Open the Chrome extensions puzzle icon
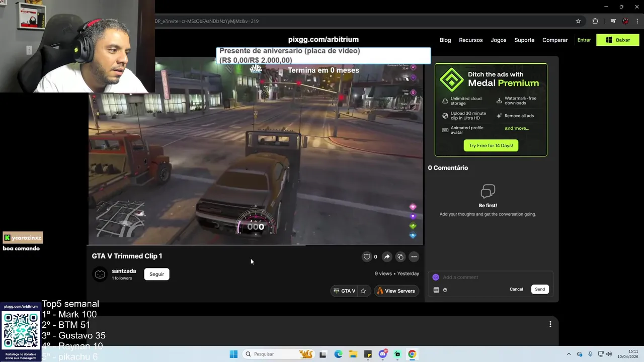 [x=595, y=21]
